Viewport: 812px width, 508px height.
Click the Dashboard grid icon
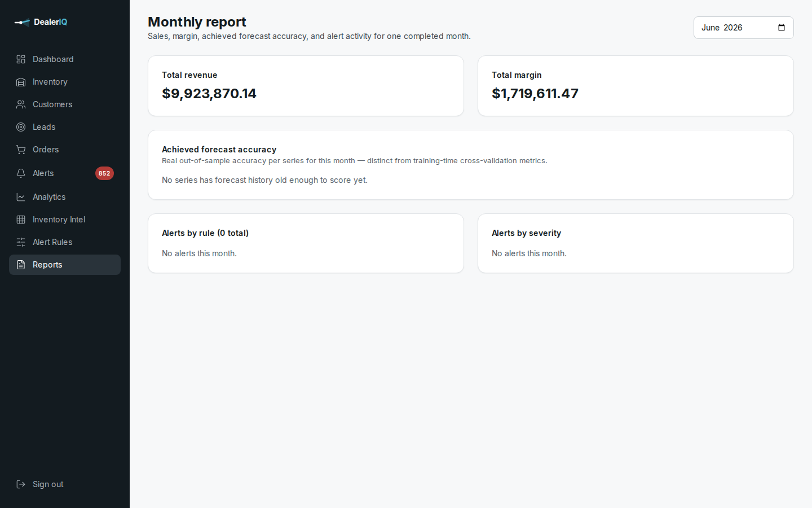coord(21,59)
